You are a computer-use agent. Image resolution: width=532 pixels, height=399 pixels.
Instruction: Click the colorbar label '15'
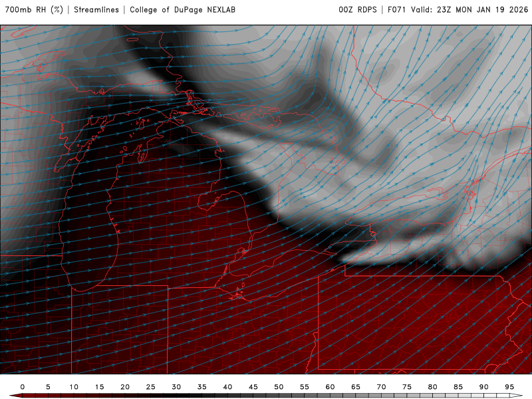99,387
